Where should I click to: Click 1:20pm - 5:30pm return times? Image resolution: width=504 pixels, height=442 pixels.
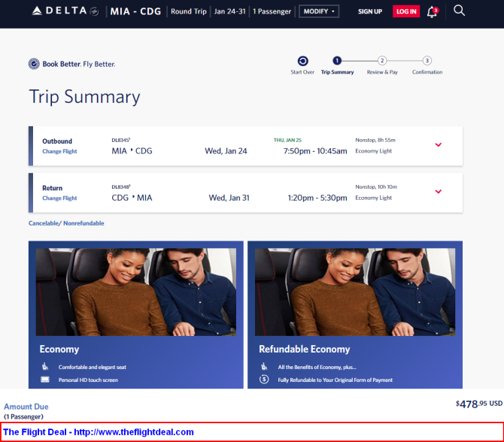pyautogui.click(x=317, y=198)
